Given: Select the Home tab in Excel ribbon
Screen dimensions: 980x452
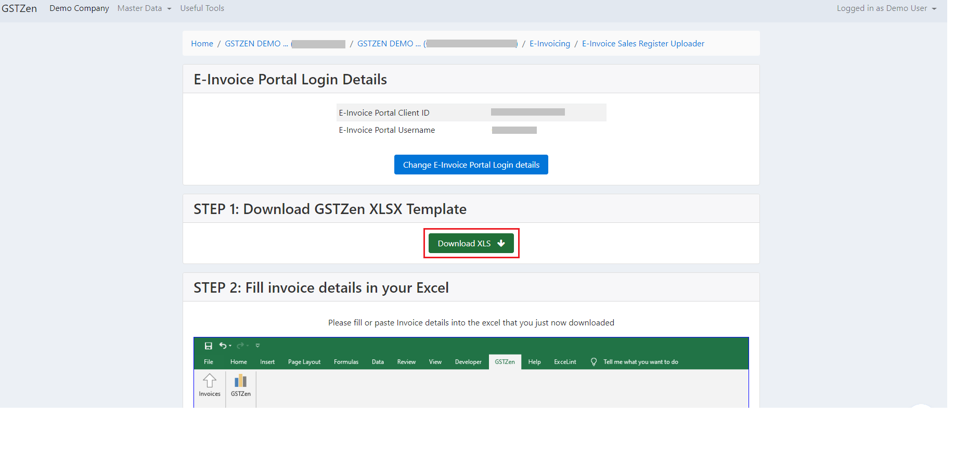Looking at the screenshot, I should click(x=239, y=362).
